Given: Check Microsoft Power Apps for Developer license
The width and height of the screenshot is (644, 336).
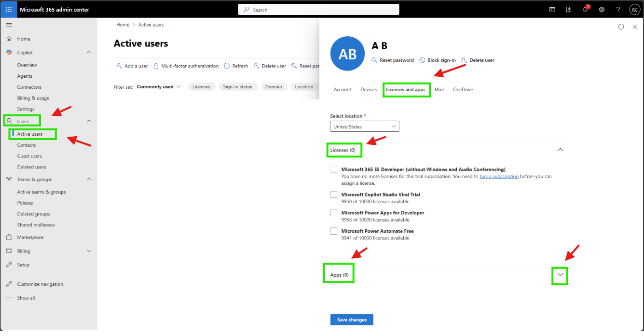Looking at the screenshot, I should pyautogui.click(x=334, y=213).
